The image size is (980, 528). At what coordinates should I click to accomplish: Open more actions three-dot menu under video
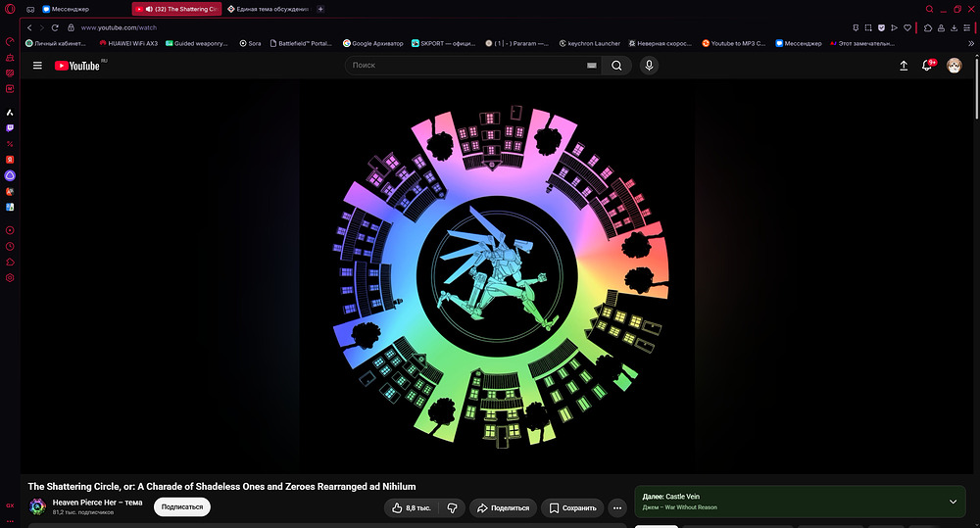[616, 508]
